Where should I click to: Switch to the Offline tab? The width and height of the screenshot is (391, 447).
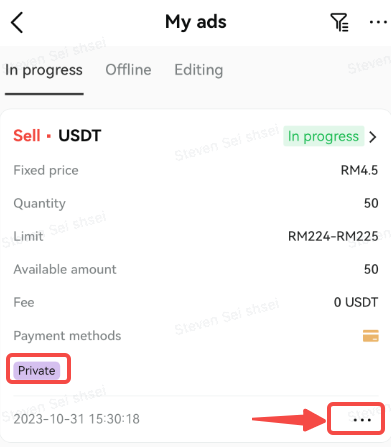point(128,70)
